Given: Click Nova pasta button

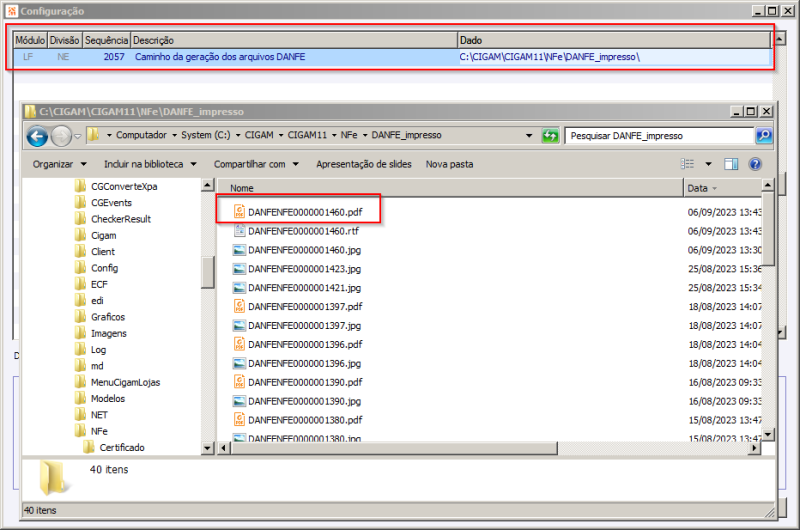Looking at the screenshot, I should coord(449,164).
